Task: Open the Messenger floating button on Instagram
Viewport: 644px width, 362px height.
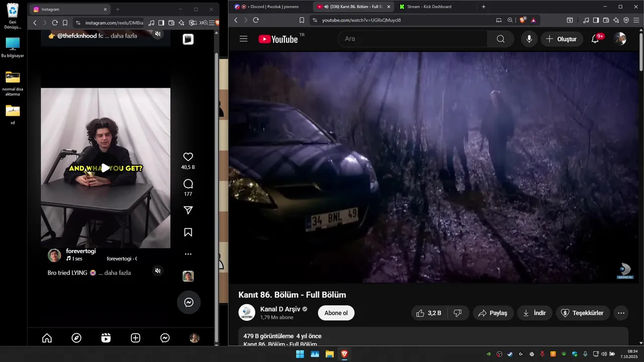Action: 189,302
